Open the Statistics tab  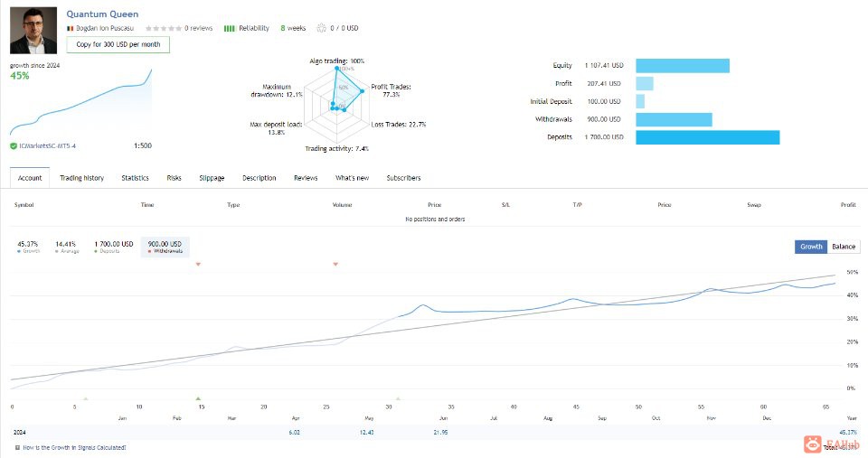(x=135, y=178)
